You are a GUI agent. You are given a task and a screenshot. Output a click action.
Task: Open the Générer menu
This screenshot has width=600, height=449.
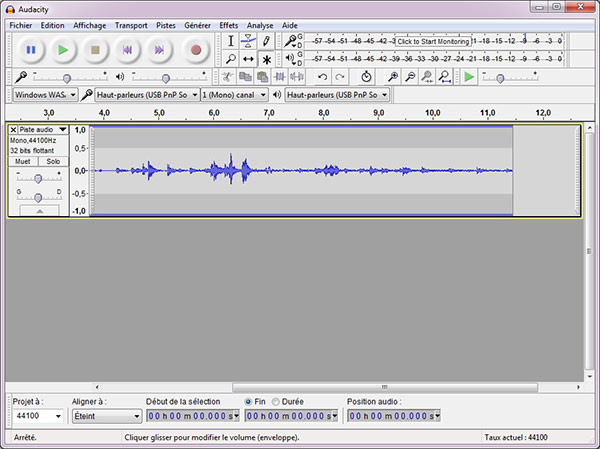[197, 25]
